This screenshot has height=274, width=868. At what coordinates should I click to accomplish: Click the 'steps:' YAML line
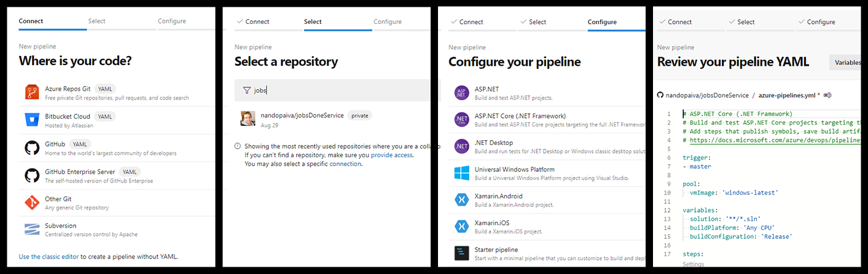point(693,254)
